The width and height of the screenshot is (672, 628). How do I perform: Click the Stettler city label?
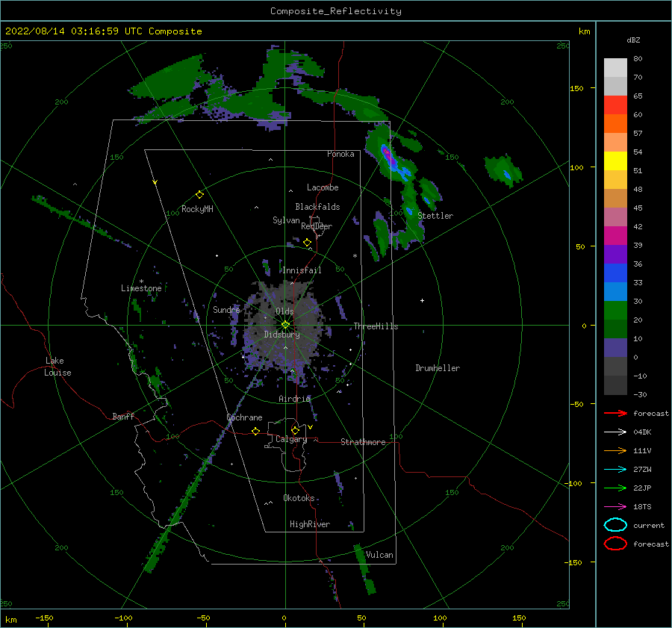pyautogui.click(x=435, y=216)
